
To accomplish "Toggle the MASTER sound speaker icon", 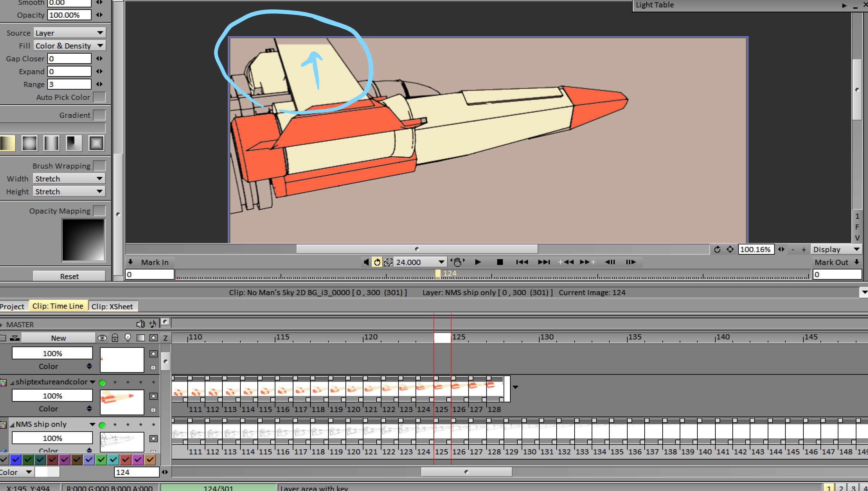I will click(x=140, y=324).
